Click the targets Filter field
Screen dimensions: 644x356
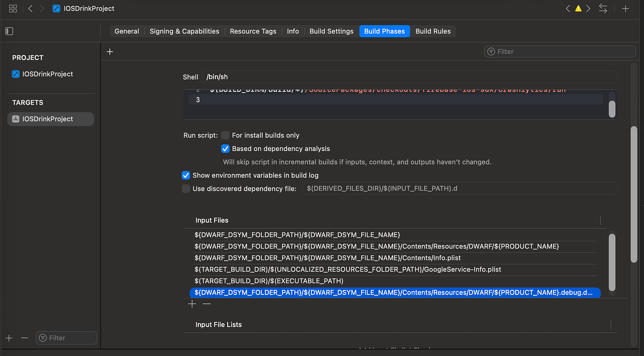67,338
